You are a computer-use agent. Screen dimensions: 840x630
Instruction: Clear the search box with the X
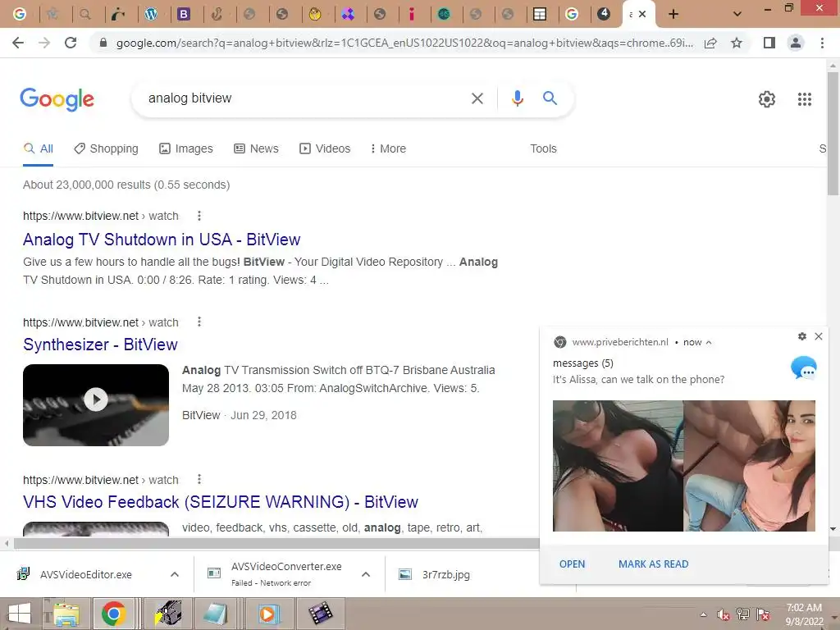click(477, 98)
